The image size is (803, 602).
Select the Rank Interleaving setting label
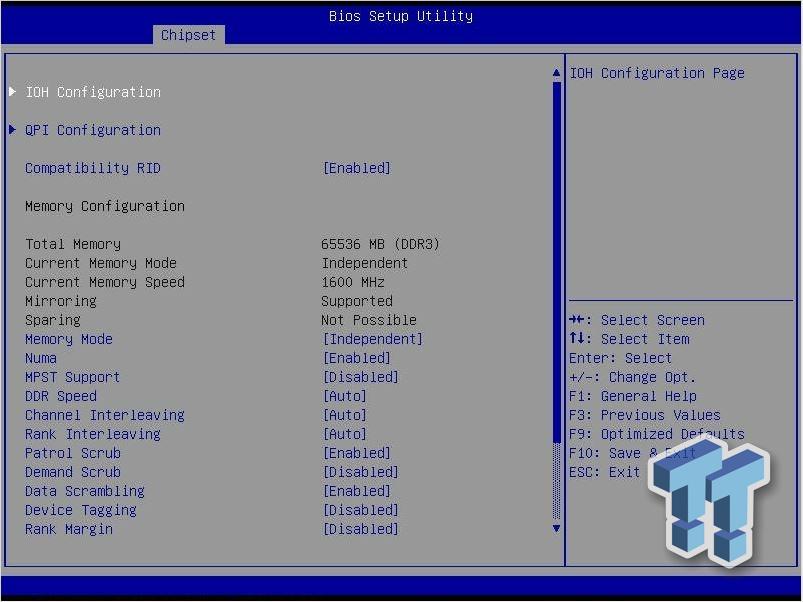tap(93, 434)
